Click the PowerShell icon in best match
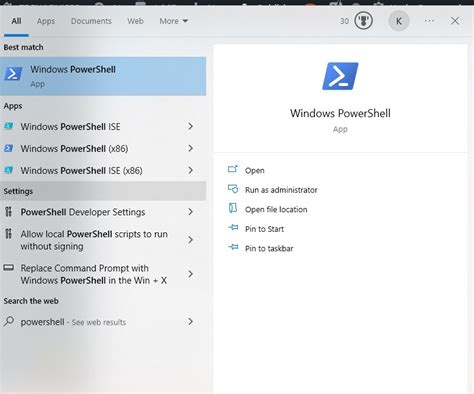Screen dimensions: 474x394 coord(13,74)
